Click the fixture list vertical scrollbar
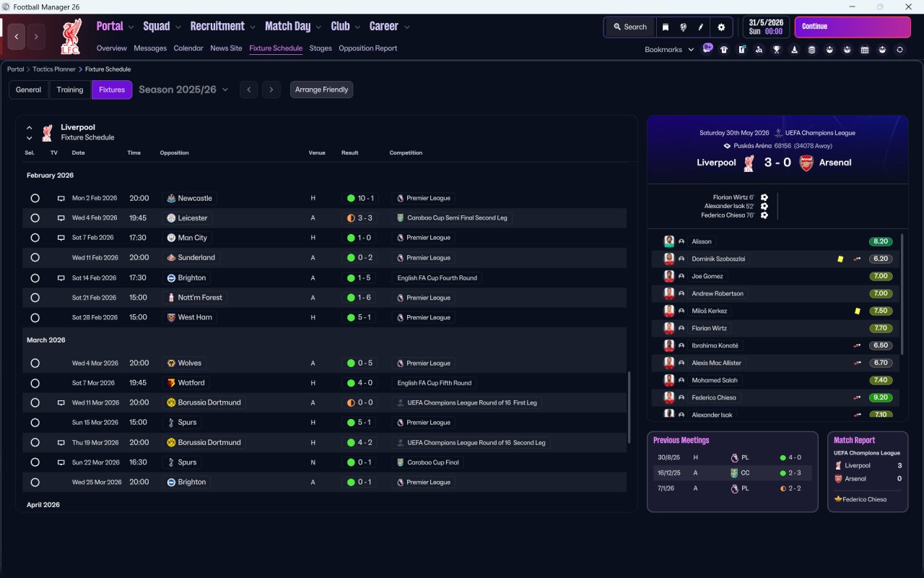Image resolution: width=924 pixels, height=578 pixels. point(629,407)
